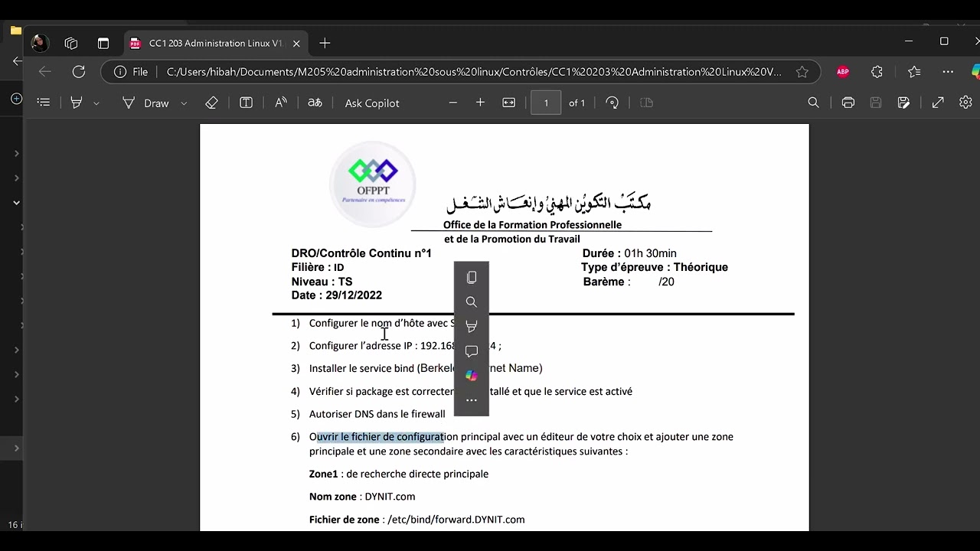Open more options in selection popup

tap(472, 399)
